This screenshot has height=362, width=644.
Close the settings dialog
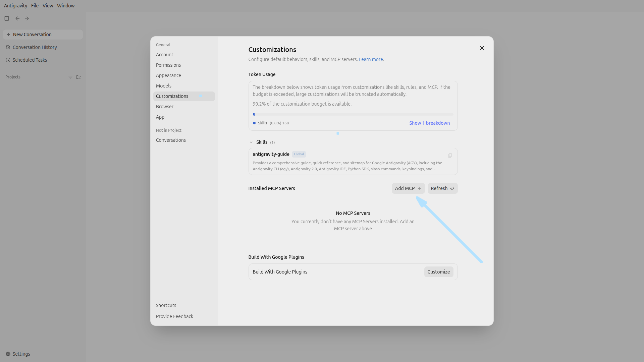(x=482, y=48)
